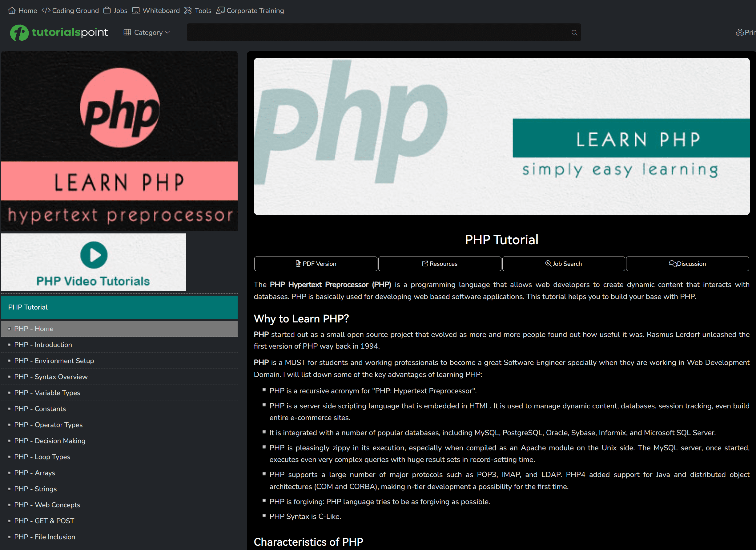This screenshot has width=756, height=550.
Task: Click the tutorialspoint logo
Action: click(59, 33)
